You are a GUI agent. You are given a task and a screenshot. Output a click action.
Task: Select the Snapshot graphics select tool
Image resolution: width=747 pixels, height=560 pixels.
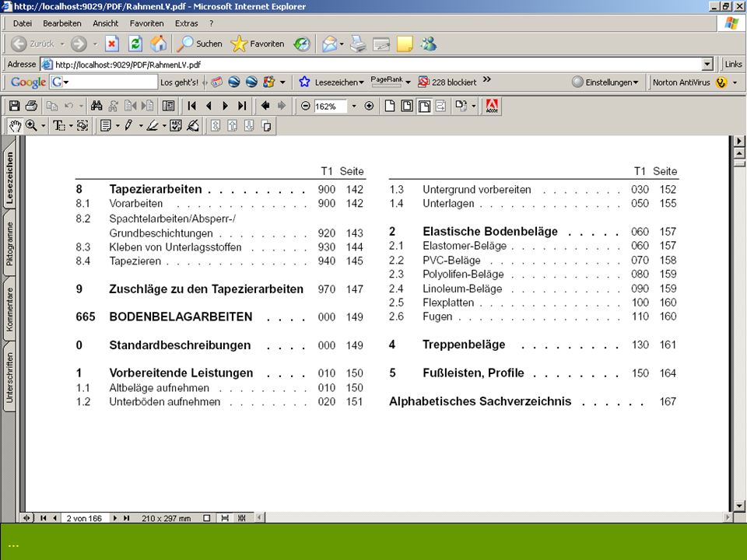82,126
